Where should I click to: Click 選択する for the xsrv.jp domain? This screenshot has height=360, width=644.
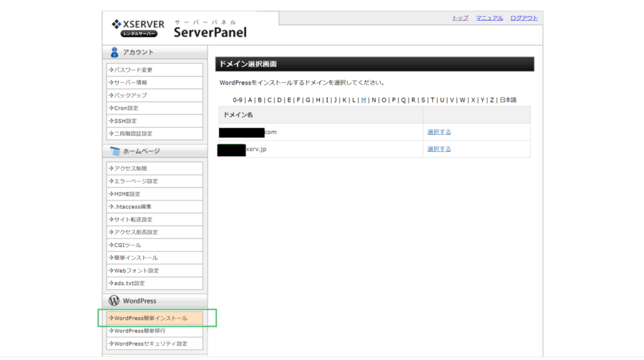tap(439, 149)
